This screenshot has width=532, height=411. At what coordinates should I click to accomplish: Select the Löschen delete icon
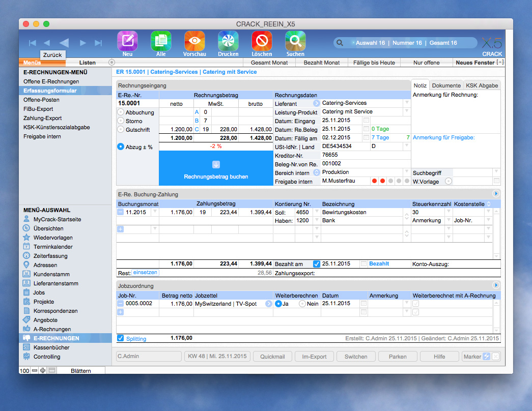tap(261, 41)
